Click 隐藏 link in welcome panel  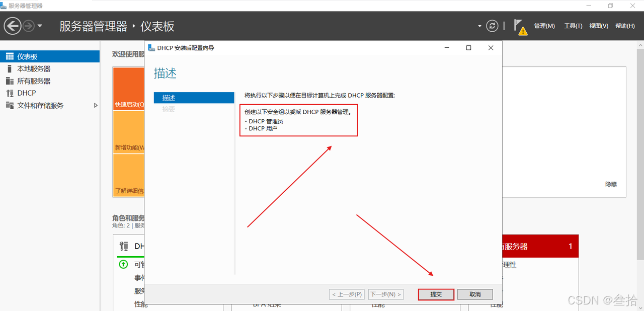pyautogui.click(x=611, y=185)
